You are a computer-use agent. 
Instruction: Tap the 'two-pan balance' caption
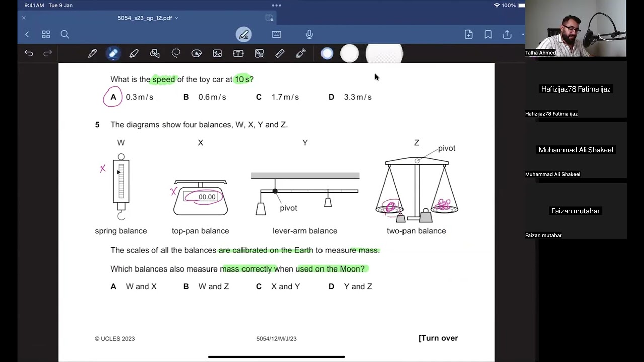click(417, 231)
